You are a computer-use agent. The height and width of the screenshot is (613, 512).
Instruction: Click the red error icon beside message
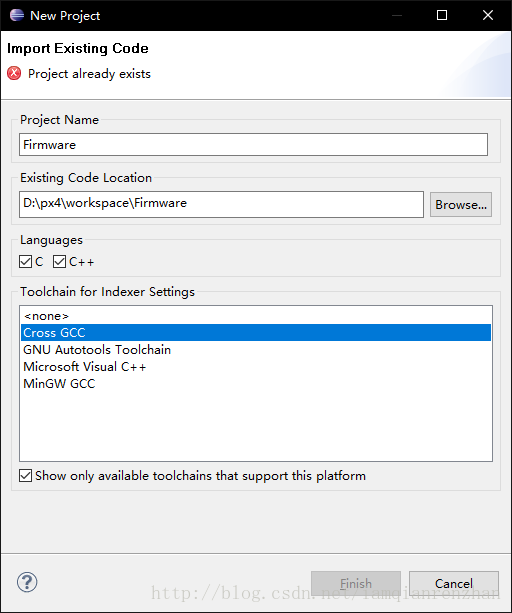pyautogui.click(x=14, y=73)
